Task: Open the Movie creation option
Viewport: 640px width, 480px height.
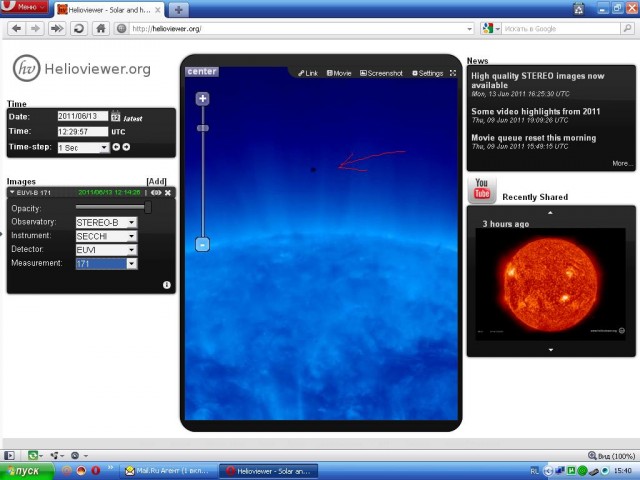Action: (x=339, y=73)
